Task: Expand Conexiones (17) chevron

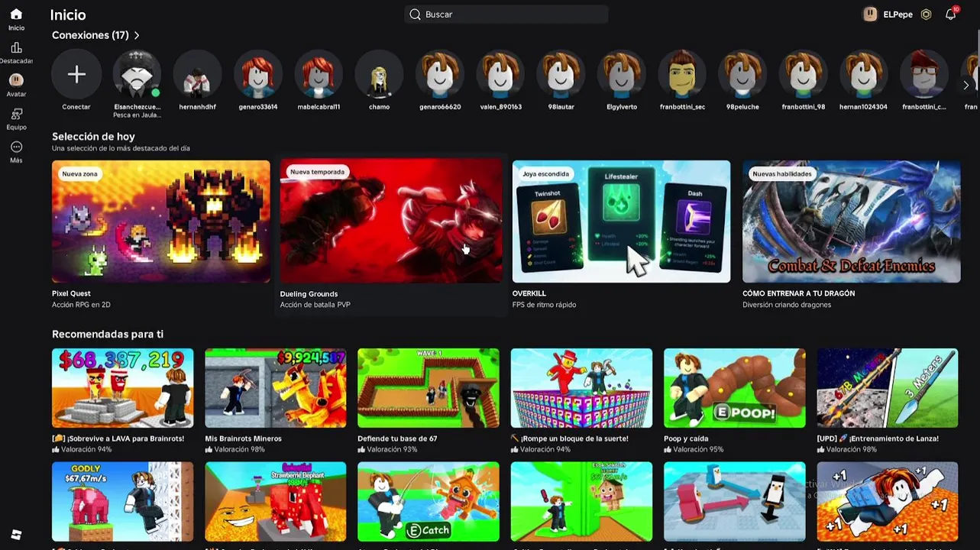Action: 137,35
